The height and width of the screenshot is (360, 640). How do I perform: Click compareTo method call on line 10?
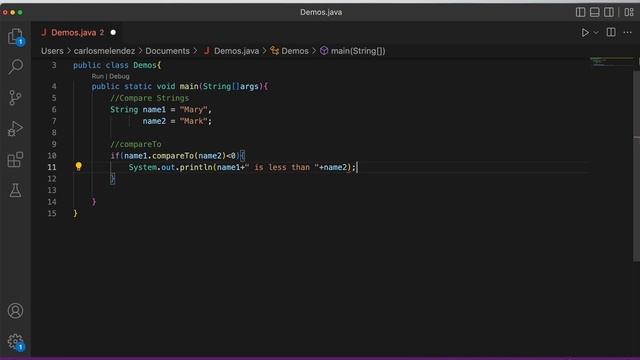(173, 156)
